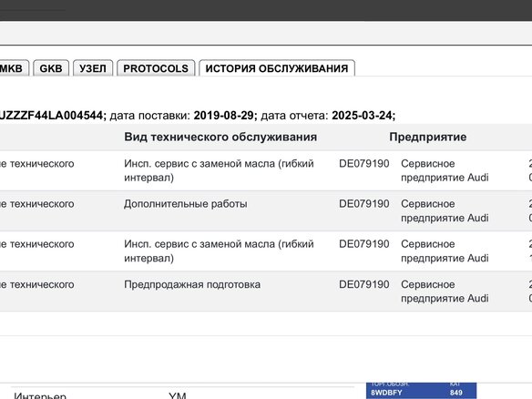This screenshot has width=532, height=399.
Task: Click DE079190 in Предпродажная подготовка row
Action: [x=364, y=284]
